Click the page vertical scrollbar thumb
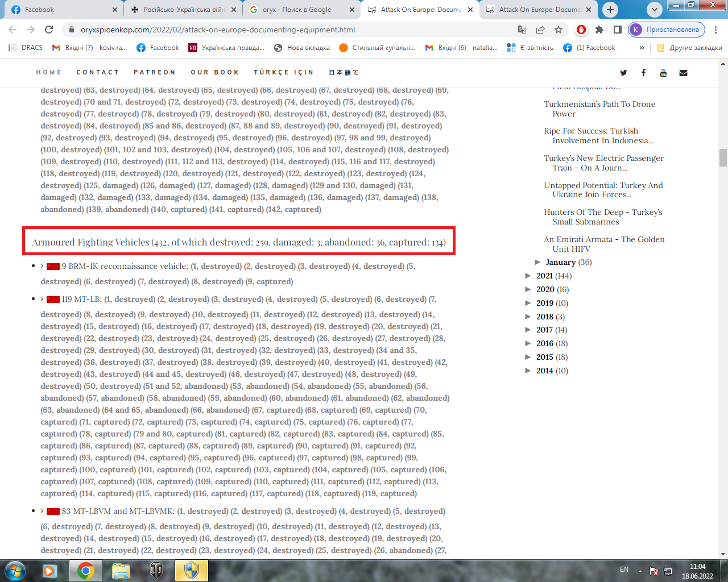 coord(723,157)
